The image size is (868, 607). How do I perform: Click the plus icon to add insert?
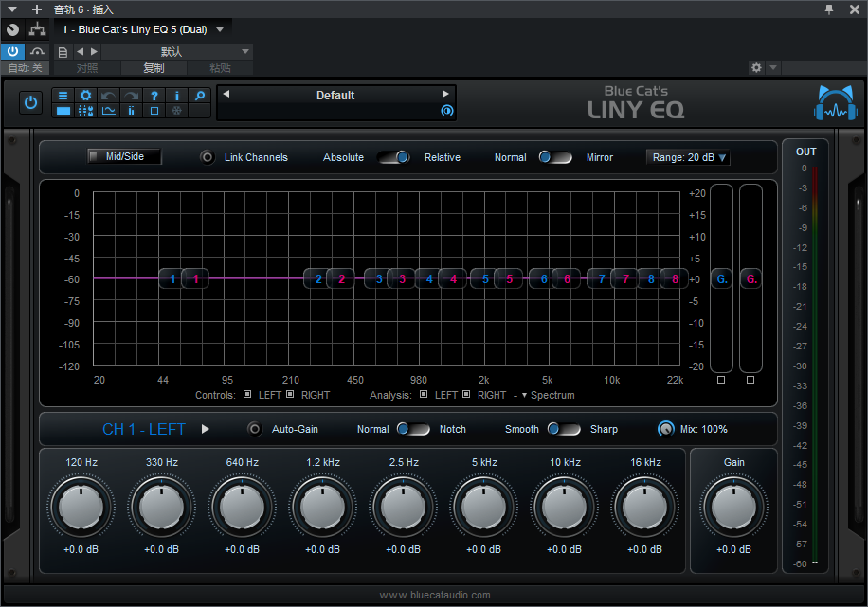point(37,9)
